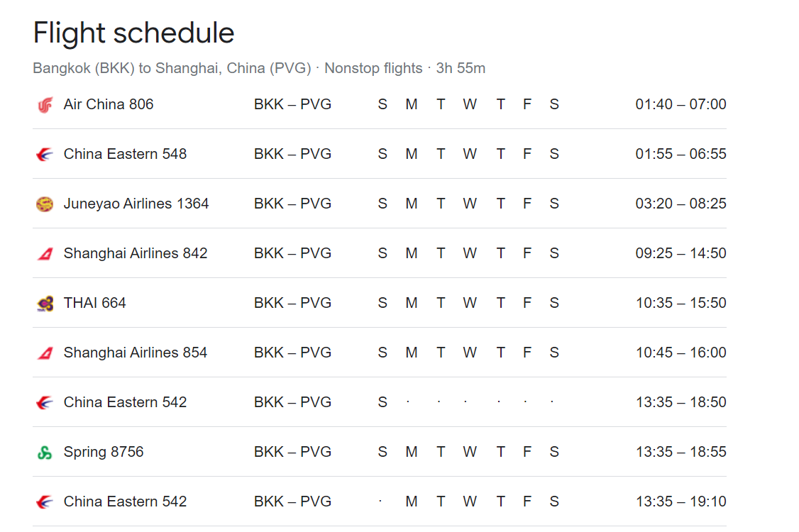The height and width of the screenshot is (532, 799).
Task: Click the BKK – PVG route for Shanghai Airlines 842
Action: coord(292,253)
